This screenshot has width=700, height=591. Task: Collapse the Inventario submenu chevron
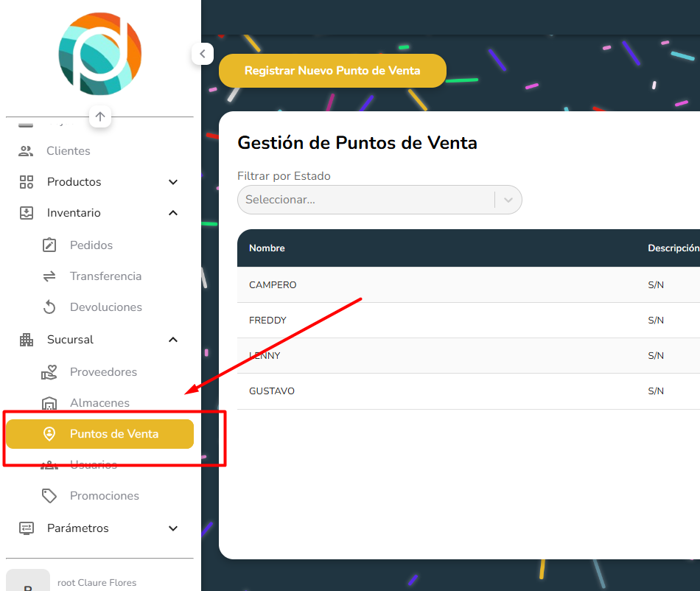tap(173, 213)
